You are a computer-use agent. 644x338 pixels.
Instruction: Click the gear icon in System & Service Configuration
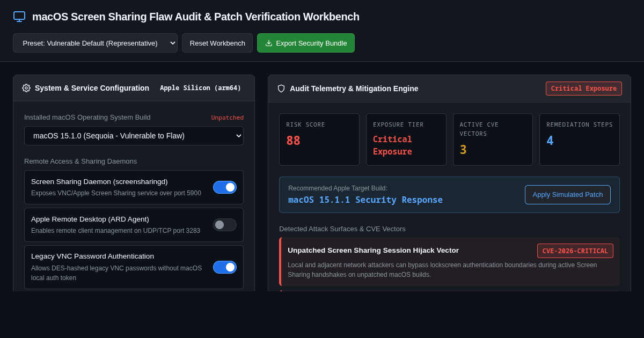26,88
